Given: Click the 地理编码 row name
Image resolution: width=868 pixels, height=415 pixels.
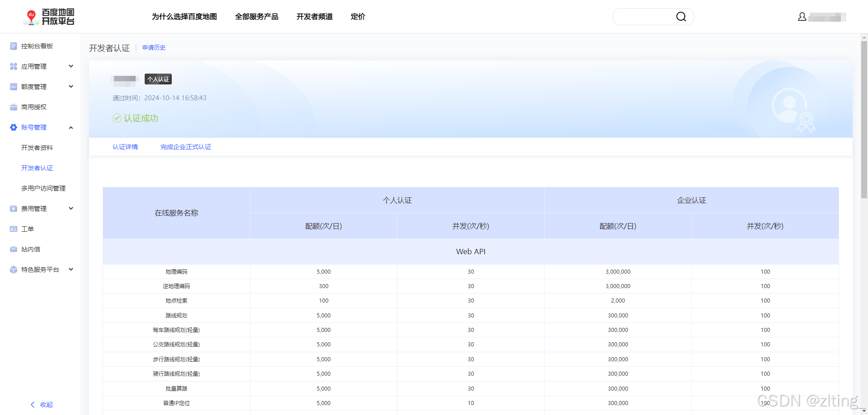Looking at the screenshot, I should tap(176, 272).
